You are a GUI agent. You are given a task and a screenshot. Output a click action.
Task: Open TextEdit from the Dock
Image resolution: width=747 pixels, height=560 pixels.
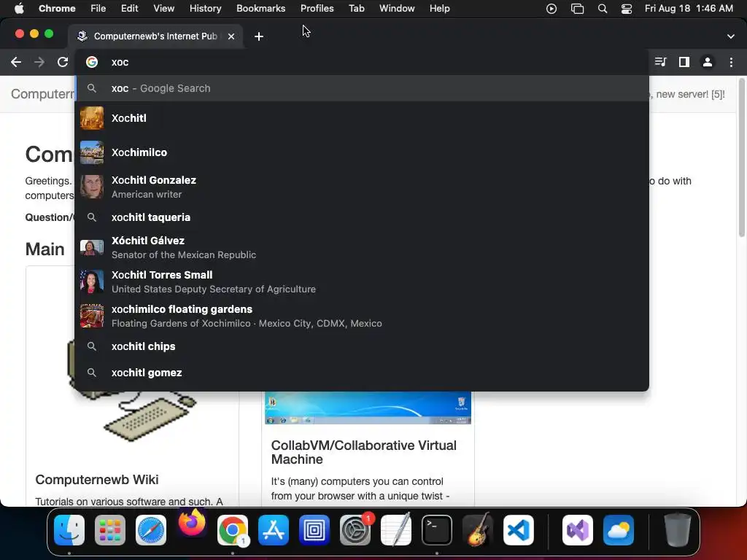(396, 530)
